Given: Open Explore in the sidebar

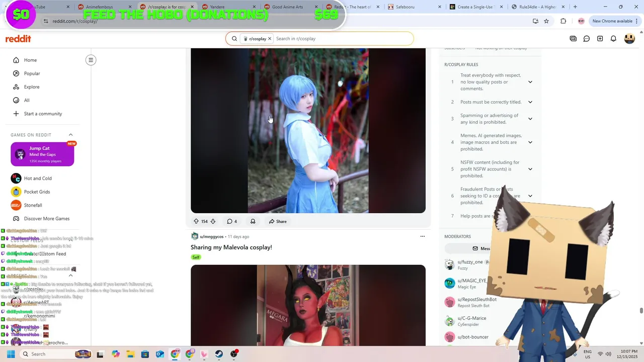Looking at the screenshot, I should [42, 87].
